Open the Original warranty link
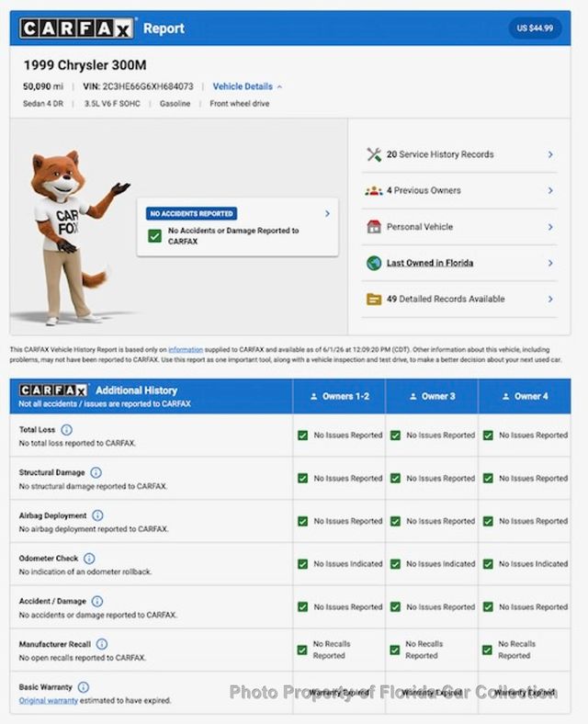Image resolution: width=588 pixels, height=724 pixels. (x=49, y=700)
